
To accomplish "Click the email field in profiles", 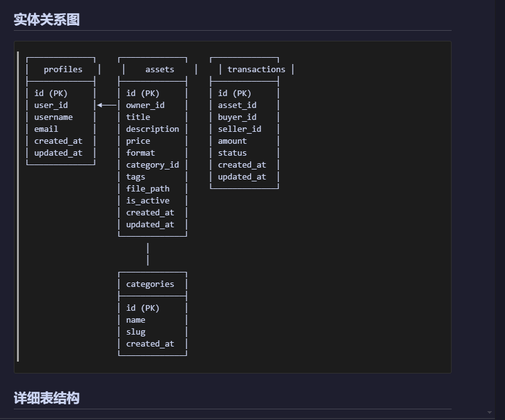I will click(46, 129).
